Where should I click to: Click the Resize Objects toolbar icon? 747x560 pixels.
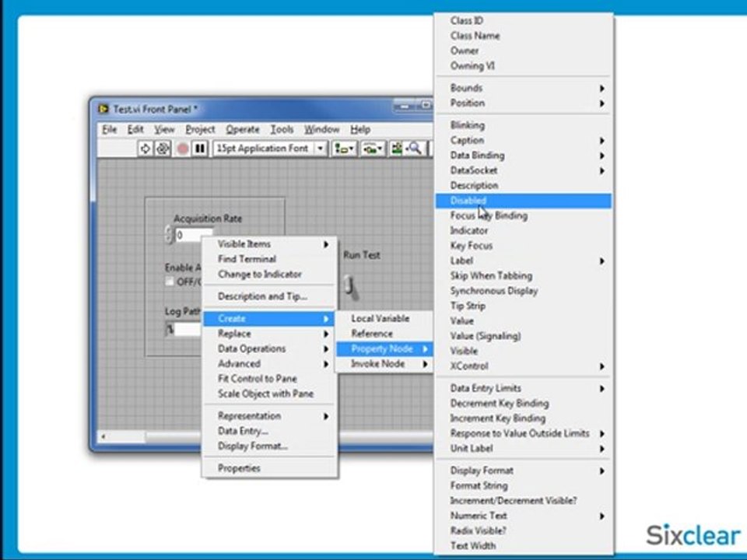pos(396,149)
